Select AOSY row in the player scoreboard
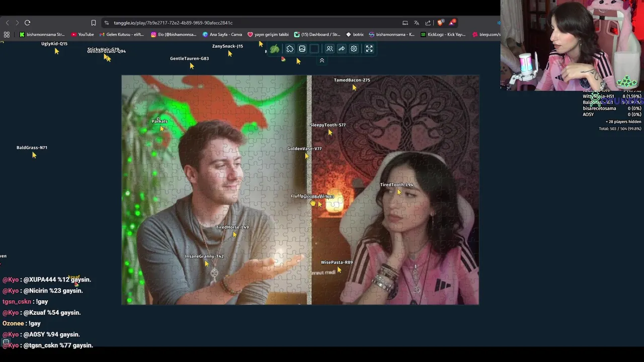Viewport: 644px width, 362px height. 612,115
